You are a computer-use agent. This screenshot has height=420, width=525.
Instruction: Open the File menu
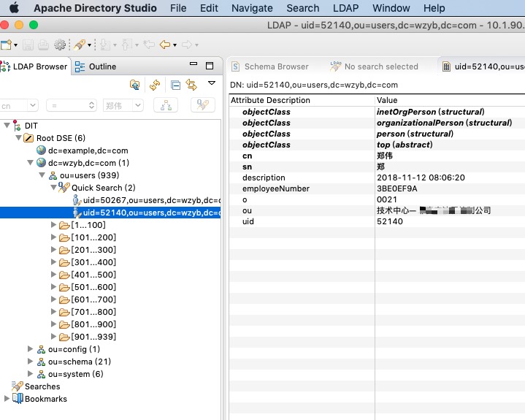point(178,8)
